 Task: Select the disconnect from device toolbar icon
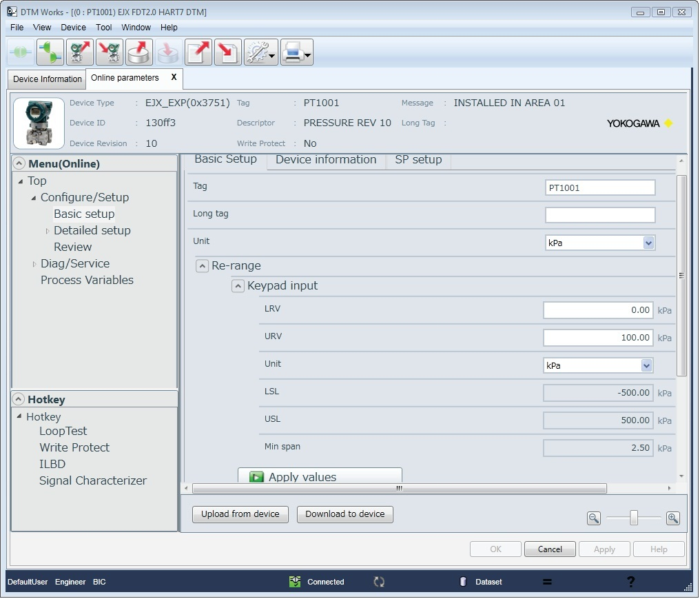point(49,52)
